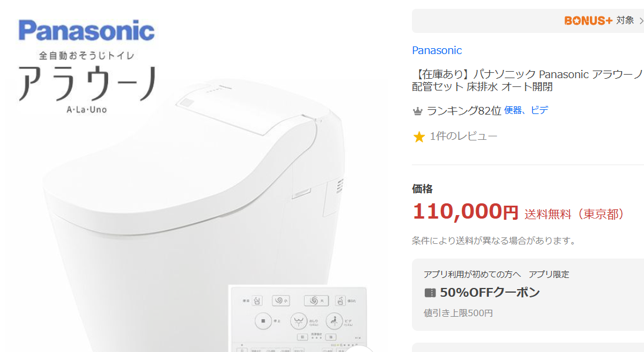Open the white toilet product photo
The width and height of the screenshot is (644, 352).
193,213
